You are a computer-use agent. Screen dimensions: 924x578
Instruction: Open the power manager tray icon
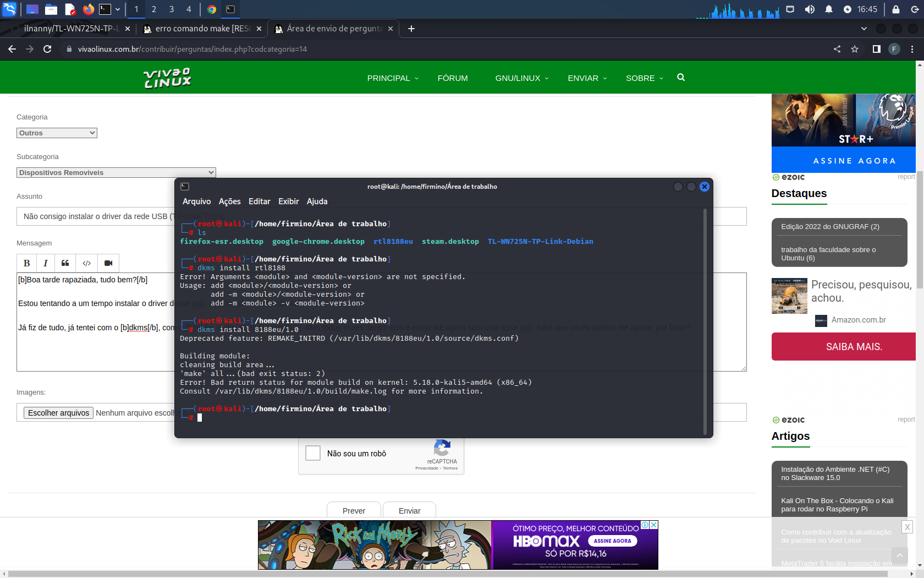(848, 9)
